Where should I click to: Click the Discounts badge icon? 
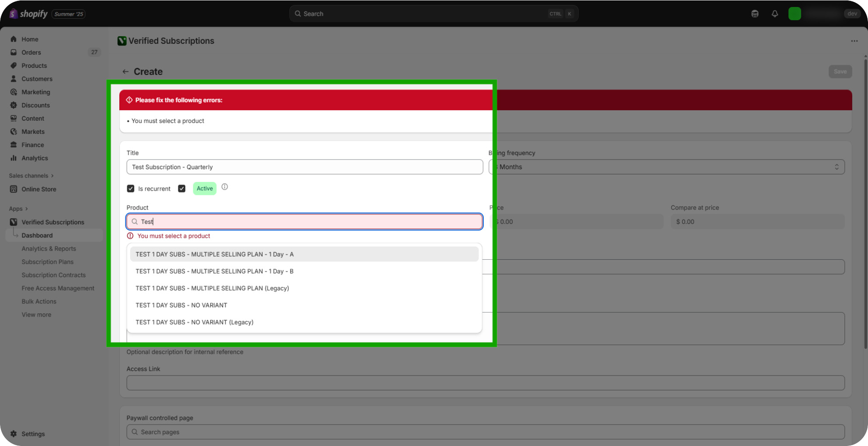click(x=14, y=105)
